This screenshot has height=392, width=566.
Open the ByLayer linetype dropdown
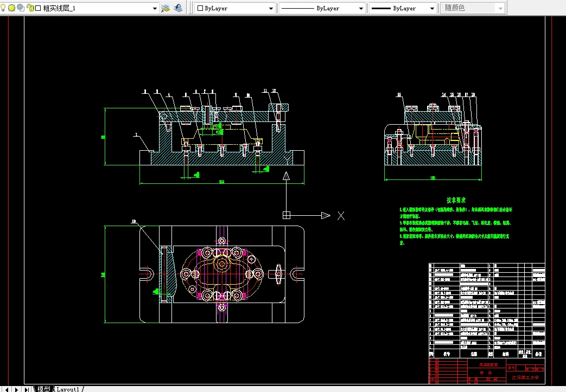(x=361, y=8)
